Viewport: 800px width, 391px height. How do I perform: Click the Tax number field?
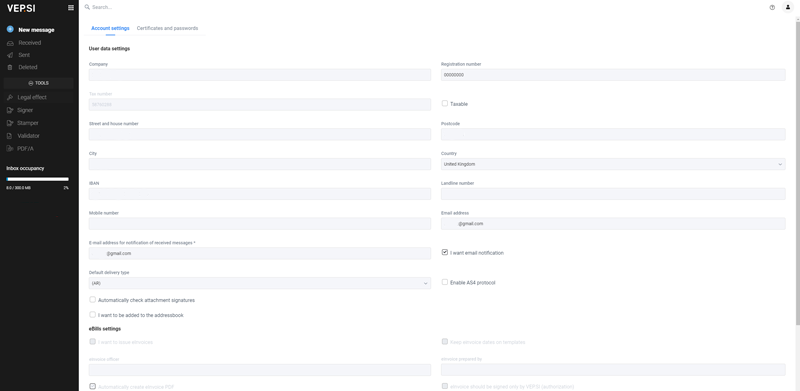pyautogui.click(x=260, y=105)
